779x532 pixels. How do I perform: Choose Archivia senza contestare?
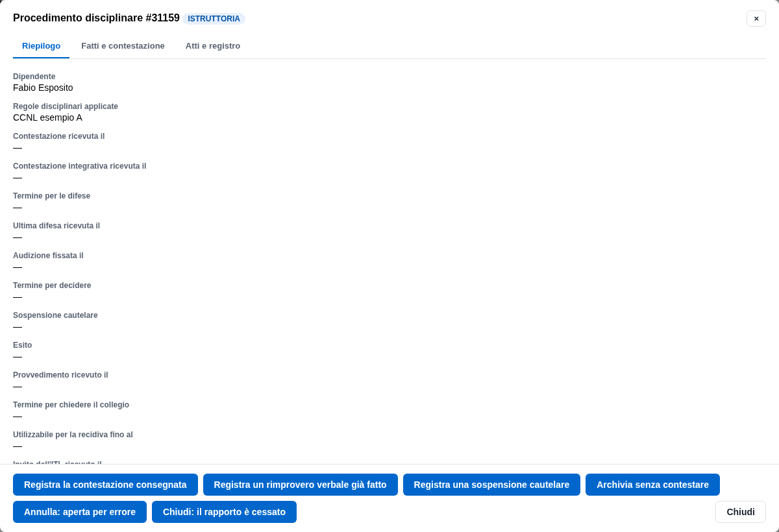coord(652,485)
